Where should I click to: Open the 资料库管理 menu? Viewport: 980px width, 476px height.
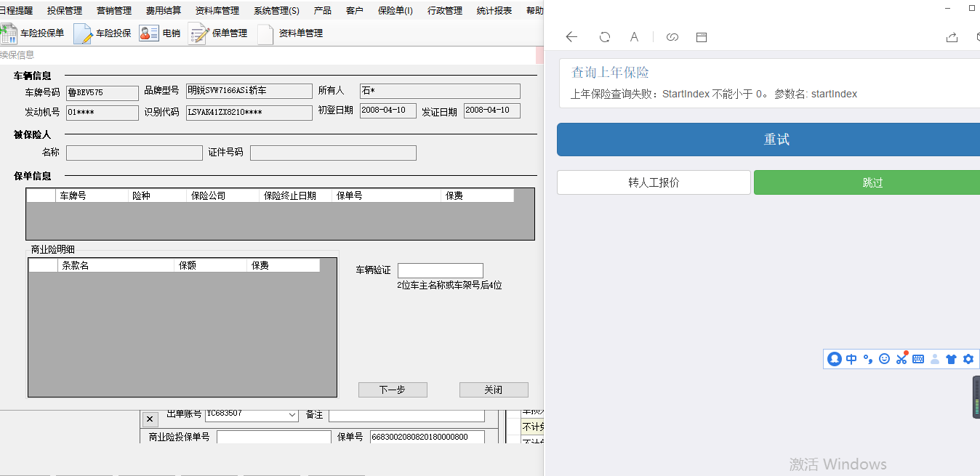pyautogui.click(x=217, y=11)
